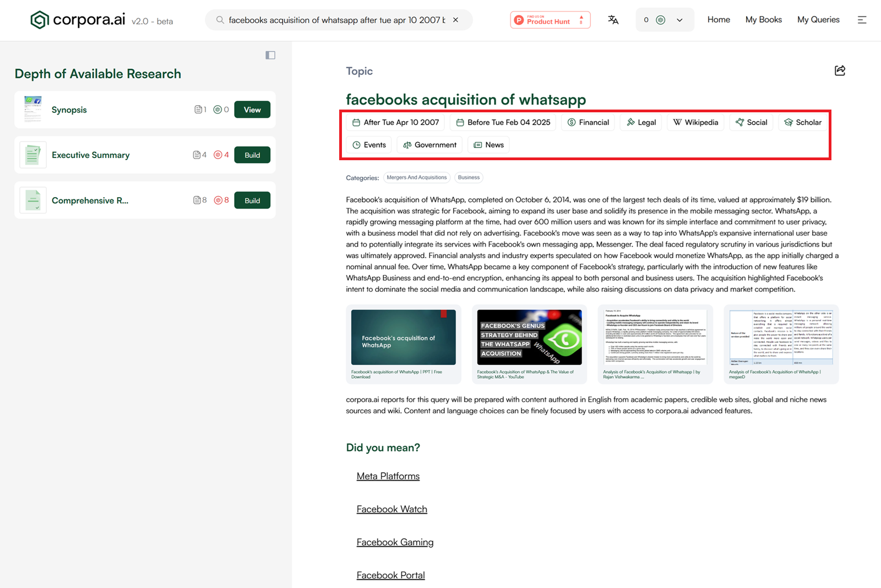
Task: Click the Synopsis document thumbnail icon
Action: click(x=33, y=110)
